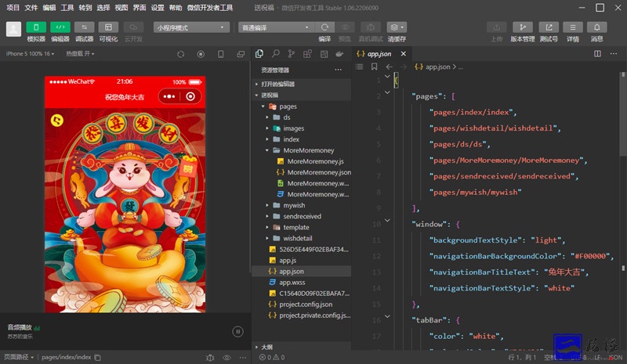Viewport: 627px width, 364px height.
Task: Detach the simulator into separate window
Action: point(241,54)
